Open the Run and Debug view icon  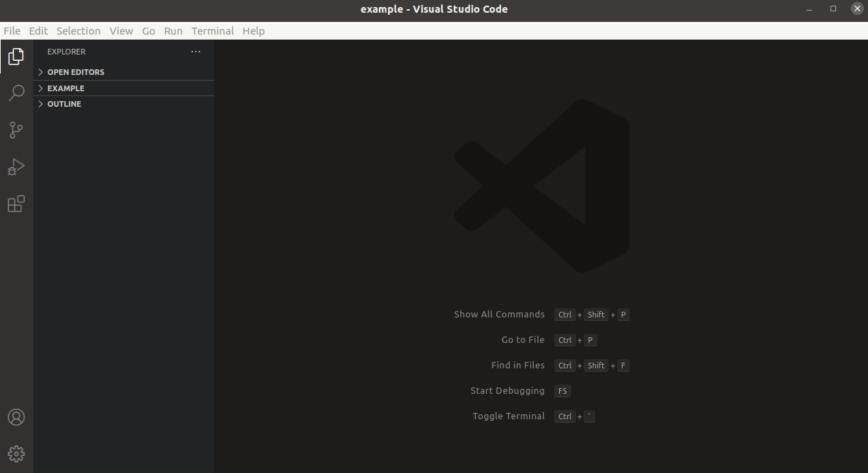click(16, 167)
